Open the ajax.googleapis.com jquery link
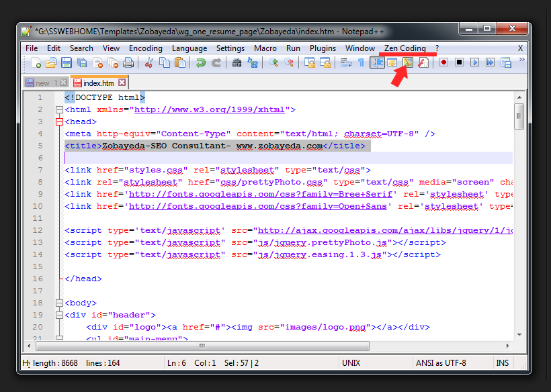This screenshot has height=392, width=551. coord(385,230)
